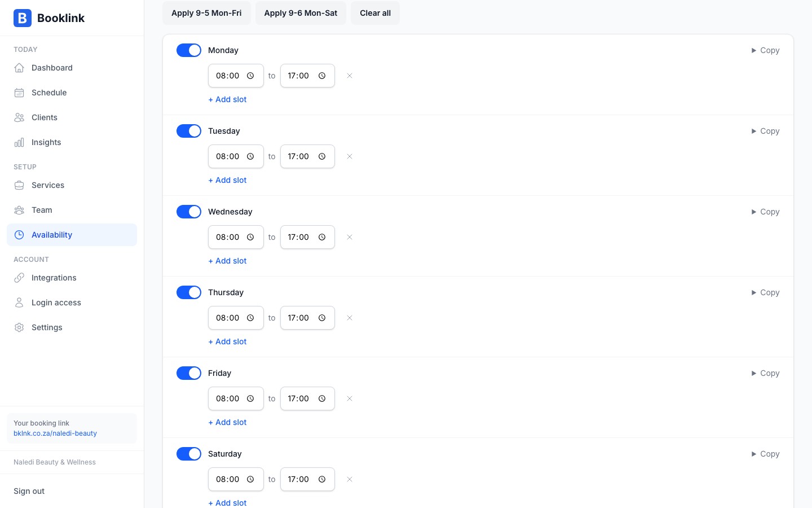This screenshot has width=812, height=508.
Task: Click the Team group icon
Action: 19,210
